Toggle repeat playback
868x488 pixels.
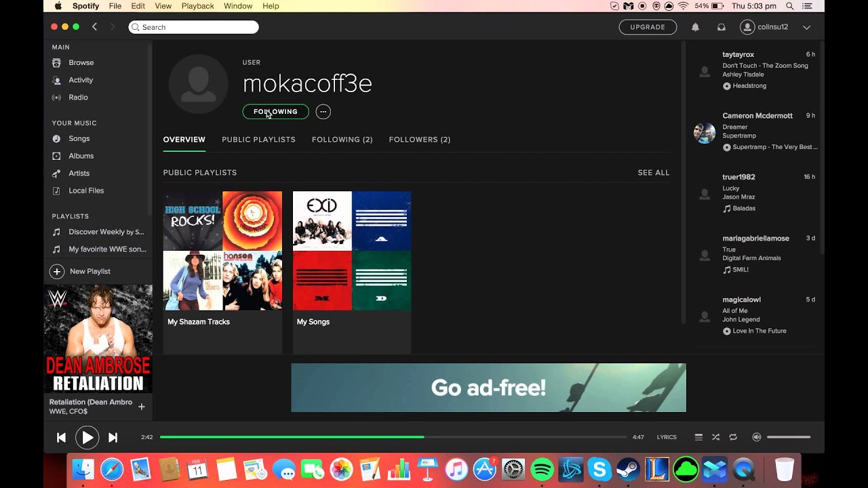733,437
